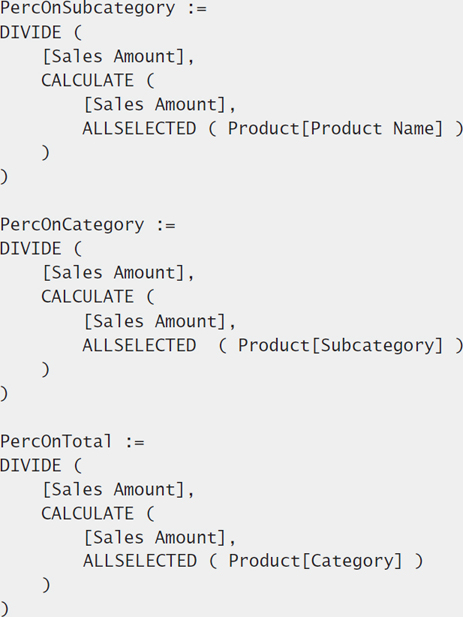Click the PercOnTotal measure name
Screen dimensions: 463x617
tap(56, 441)
